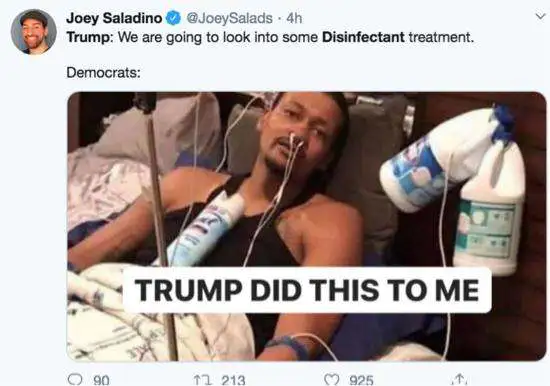Click the bold word Disinfectant

363,37
